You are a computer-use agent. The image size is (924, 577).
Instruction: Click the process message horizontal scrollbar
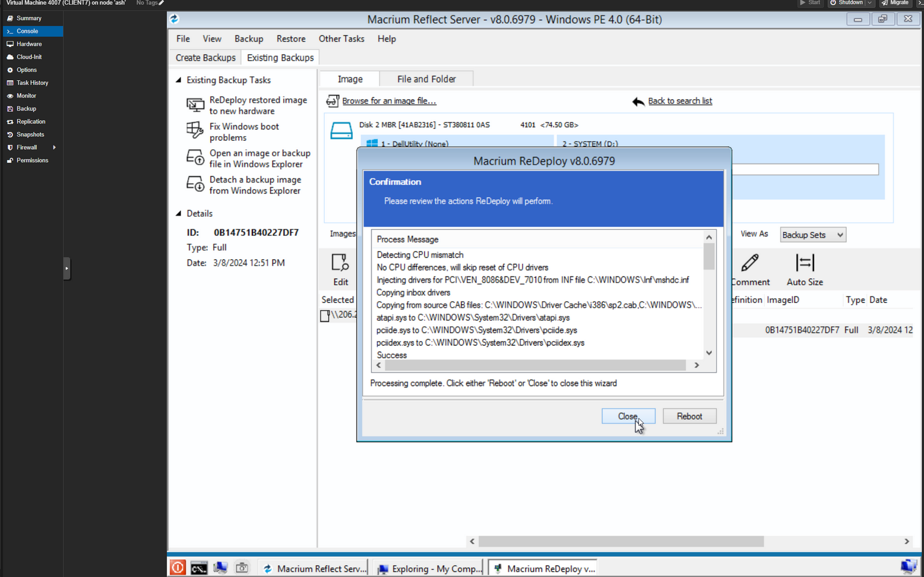534,365
